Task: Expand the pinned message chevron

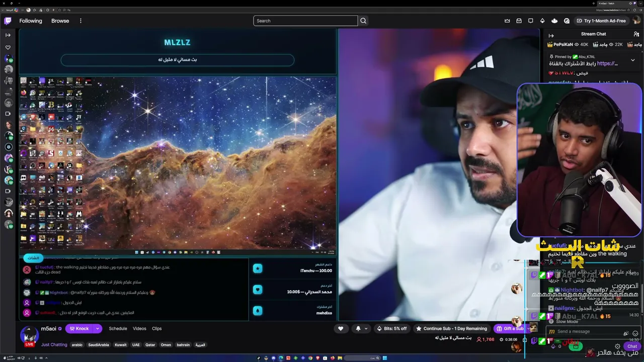Action: 633,60
